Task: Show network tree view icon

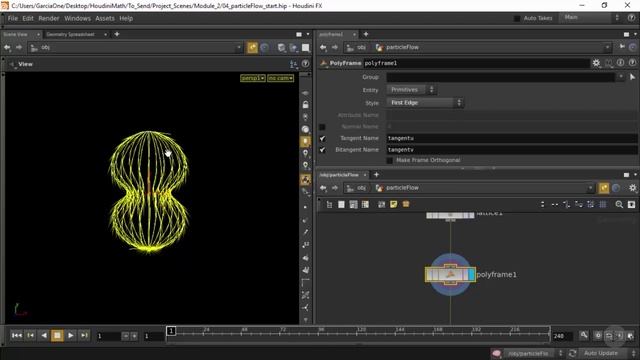Action: pos(329,204)
